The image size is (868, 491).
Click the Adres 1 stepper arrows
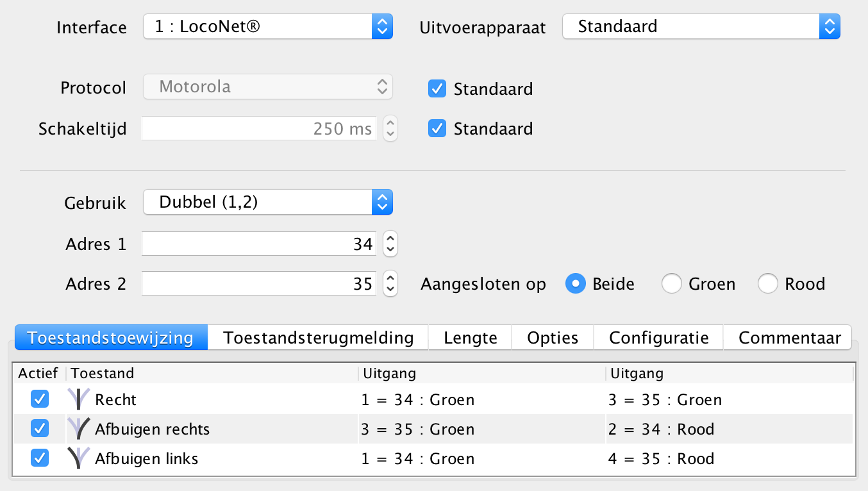click(x=390, y=244)
